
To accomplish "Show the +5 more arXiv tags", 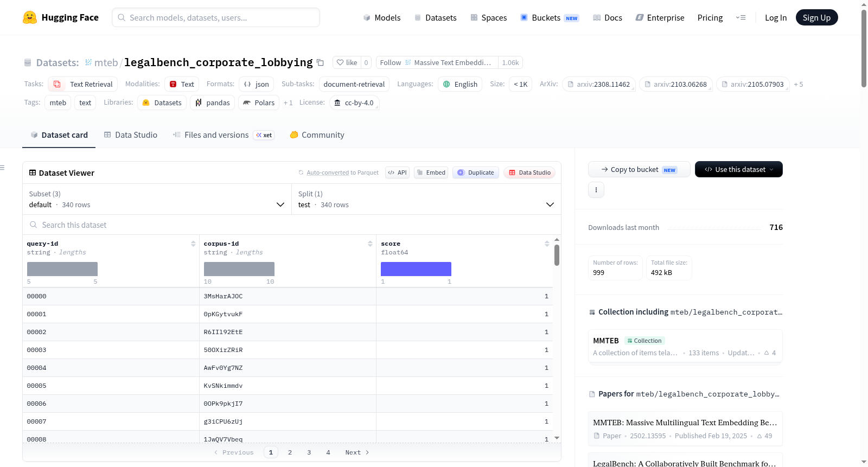I will (799, 85).
